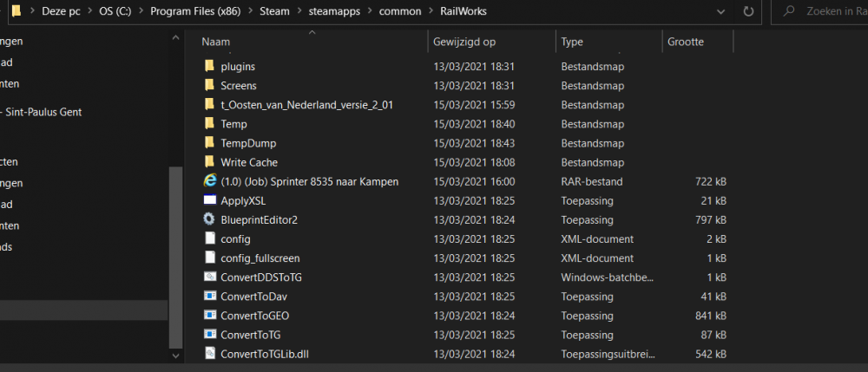Screen dimensions: 868x372
Task: Click the refresh button beside address bar
Action: (x=746, y=13)
